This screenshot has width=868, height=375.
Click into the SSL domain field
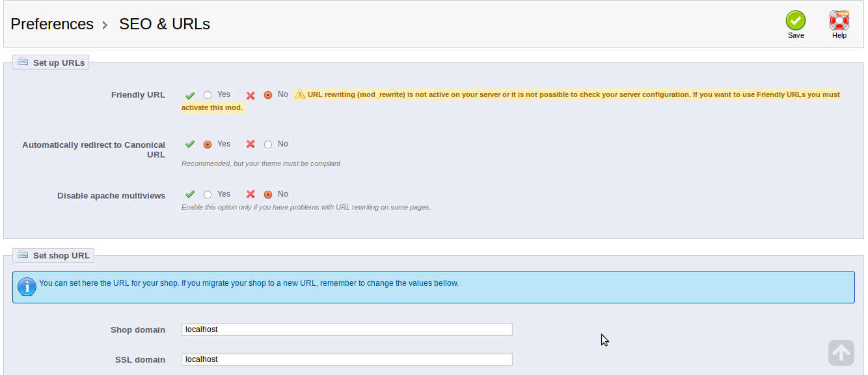tap(347, 359)
